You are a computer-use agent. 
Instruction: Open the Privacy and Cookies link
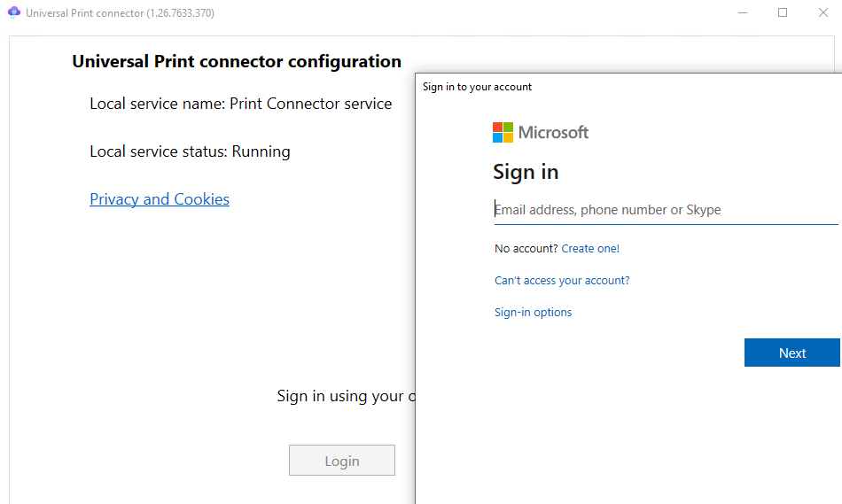click(x=160, y=199)
